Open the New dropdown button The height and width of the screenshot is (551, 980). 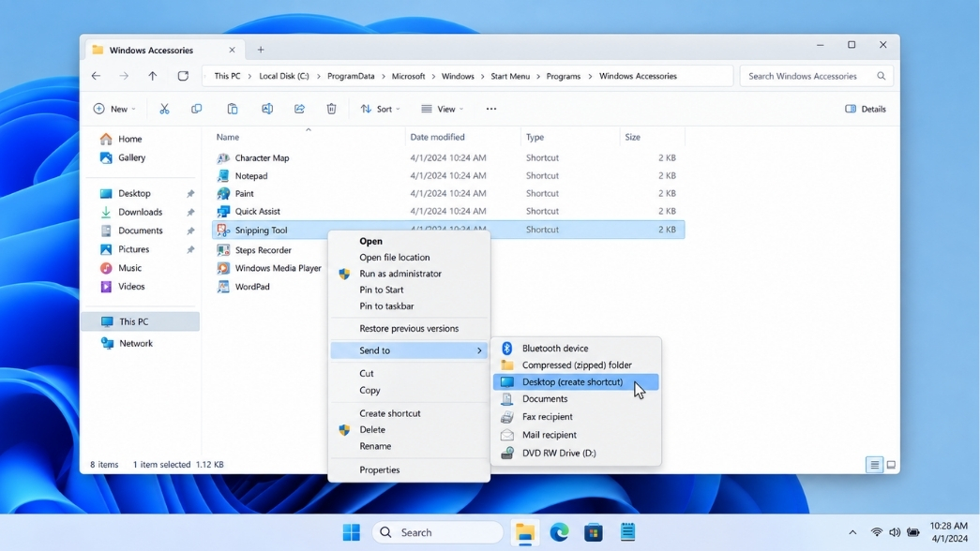[114, 109]
